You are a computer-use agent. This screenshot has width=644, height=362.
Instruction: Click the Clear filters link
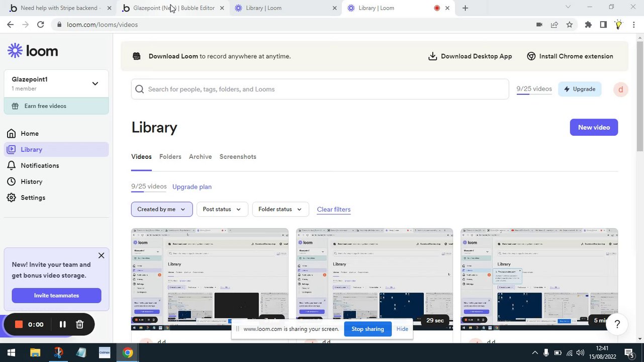pyautogui.click(x=334, y=209)
